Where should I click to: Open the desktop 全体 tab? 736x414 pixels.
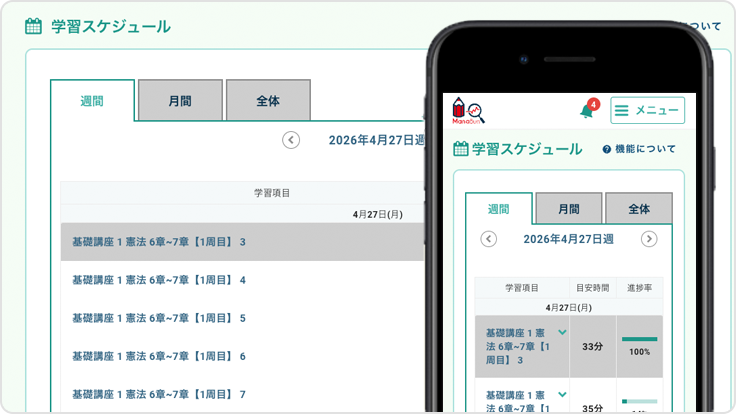click(268, 100)
